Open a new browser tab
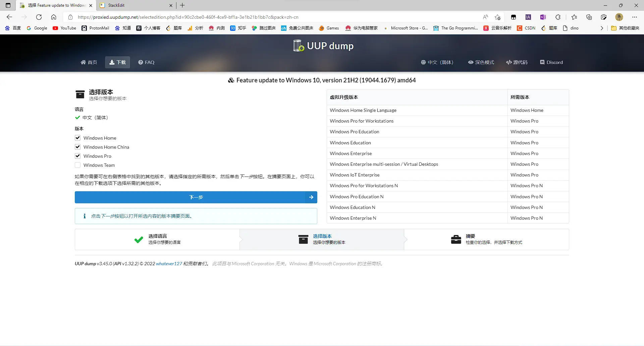The height and width of the screenshot is (346, 644). [x=182, y=5]
